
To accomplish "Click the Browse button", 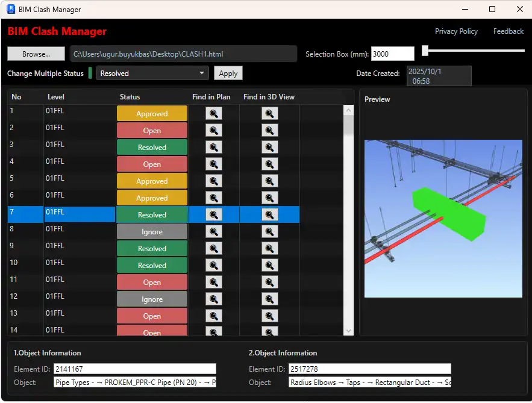I will pos(36,54).
